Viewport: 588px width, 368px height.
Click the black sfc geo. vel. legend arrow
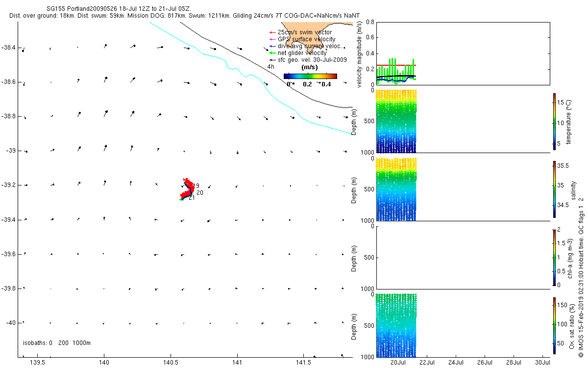(272, 59)
